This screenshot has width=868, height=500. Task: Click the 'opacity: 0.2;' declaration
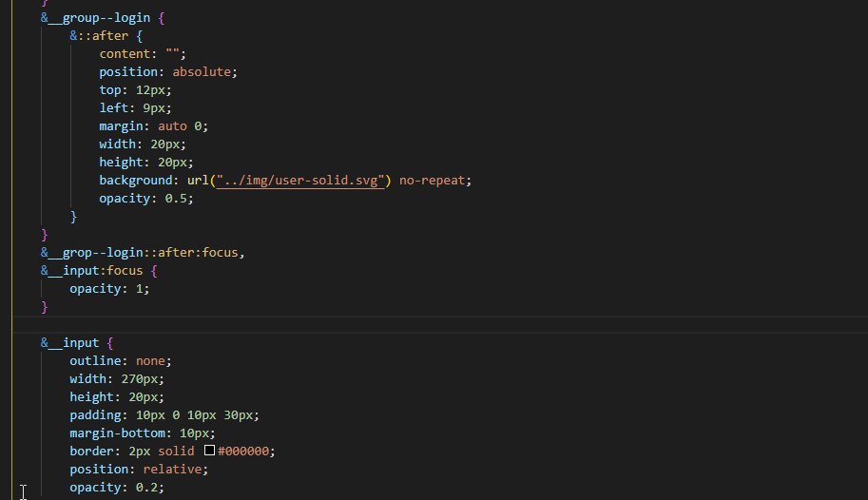click(117, 488)
